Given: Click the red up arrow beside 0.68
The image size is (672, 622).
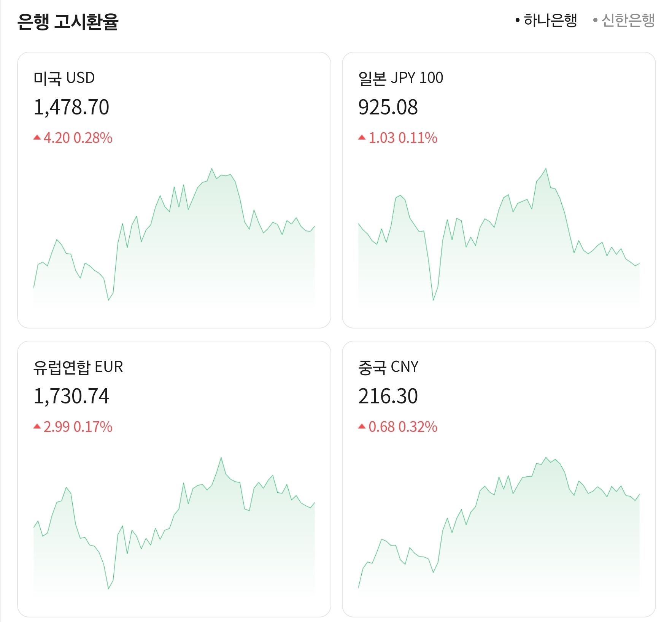Looking at the screenshot, I should [x=362, y=427].
